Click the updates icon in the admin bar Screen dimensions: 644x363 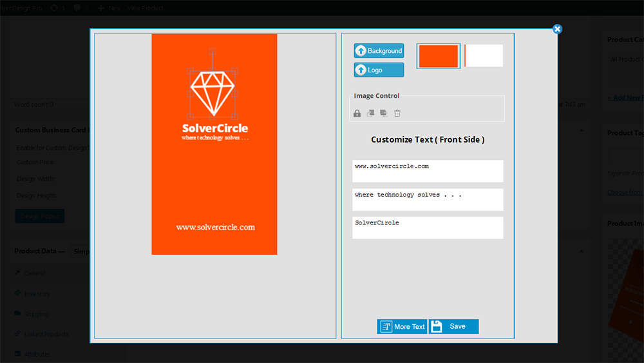54,8
